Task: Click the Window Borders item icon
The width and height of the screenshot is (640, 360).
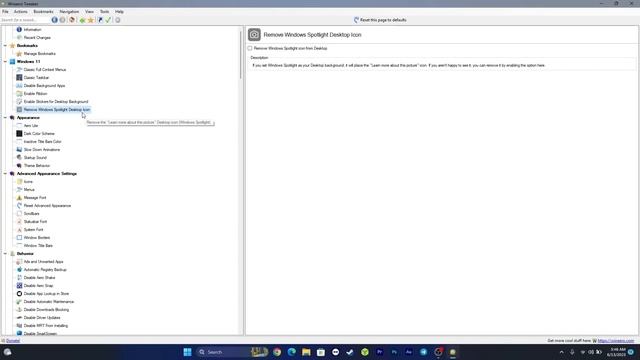Action: (x=19, y=238)
